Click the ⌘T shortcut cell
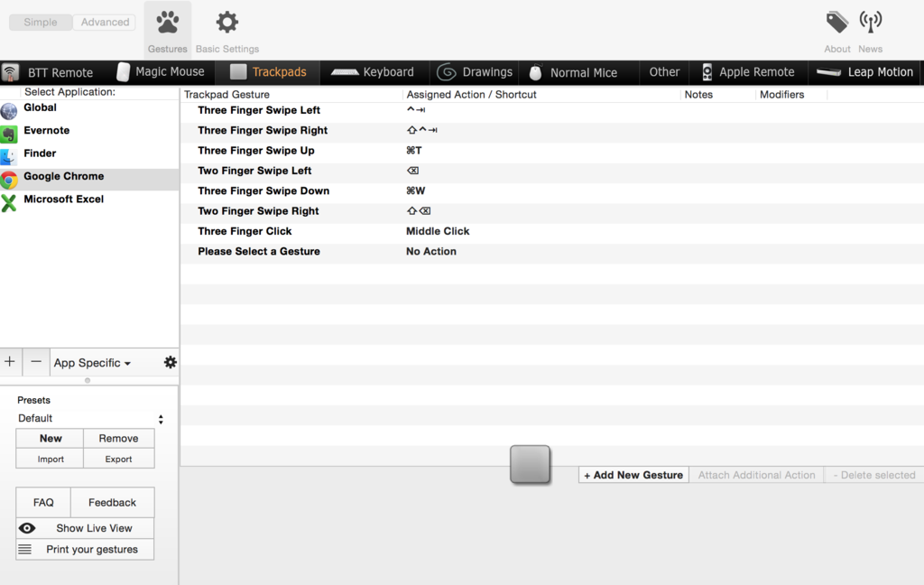 [413, 151]
